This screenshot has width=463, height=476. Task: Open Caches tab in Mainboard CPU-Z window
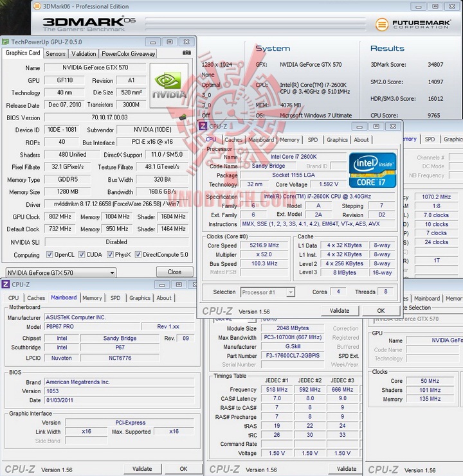click(36, 298)
